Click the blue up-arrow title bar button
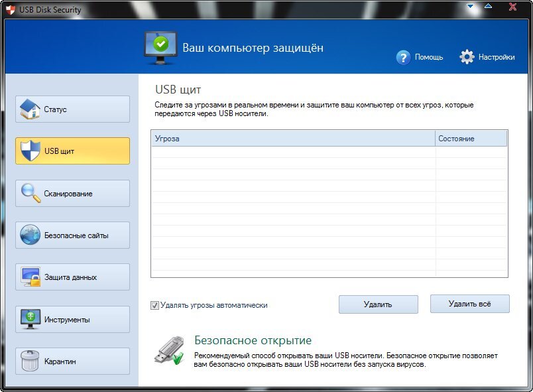Viewport: 533px width, 392px height. point(488,6)
